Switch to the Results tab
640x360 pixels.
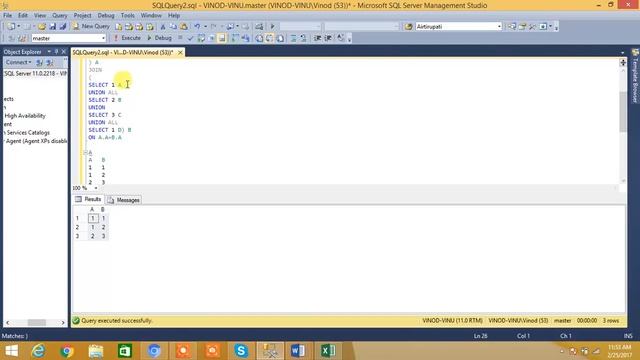pos(88,199)
